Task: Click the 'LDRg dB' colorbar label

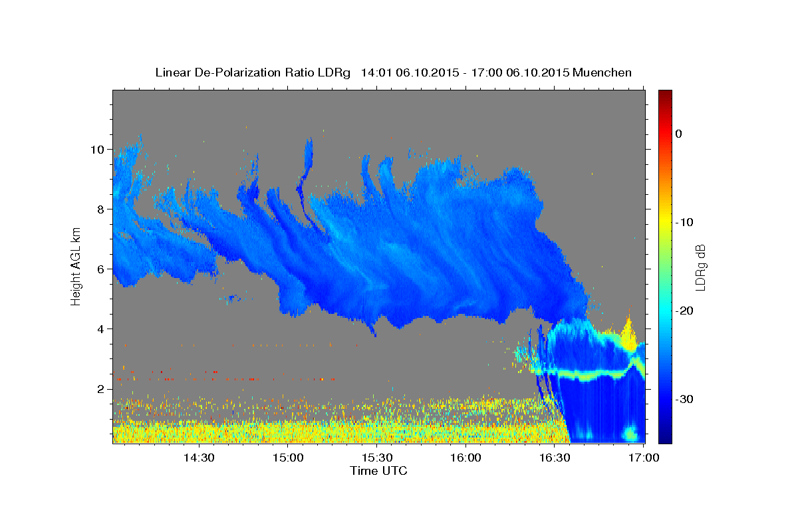Action: [700, 267]
